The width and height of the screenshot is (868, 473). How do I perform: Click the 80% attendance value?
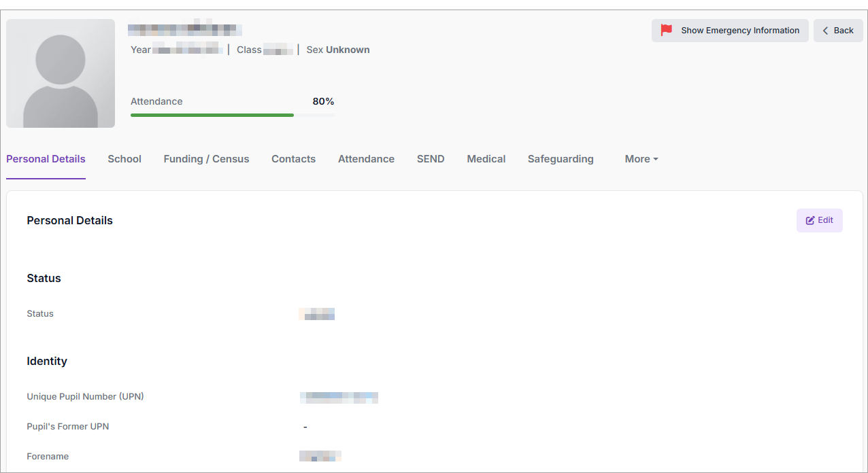click(x=323, y=101)
